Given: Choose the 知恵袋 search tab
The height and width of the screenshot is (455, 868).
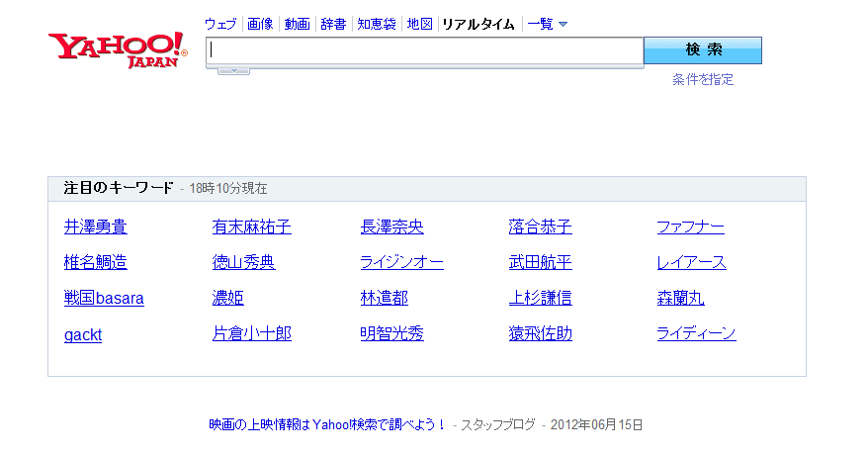Looking at the screenshot, I should click(376, 24).
